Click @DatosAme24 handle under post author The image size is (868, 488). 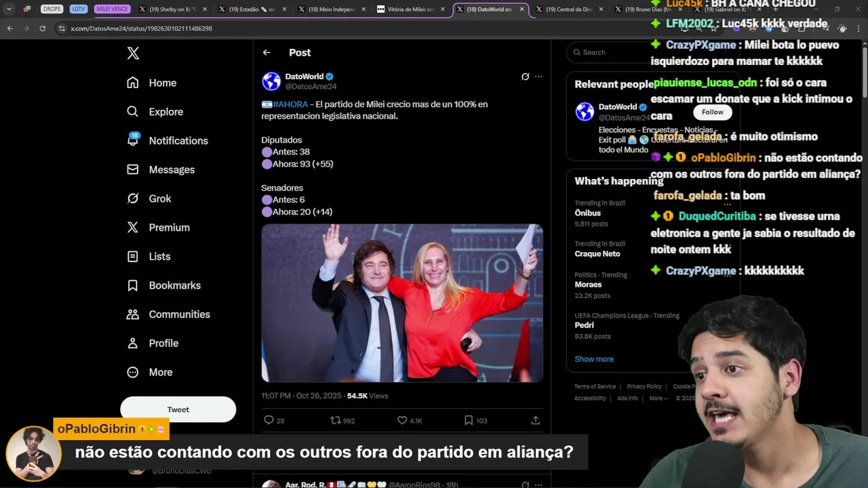311,87
